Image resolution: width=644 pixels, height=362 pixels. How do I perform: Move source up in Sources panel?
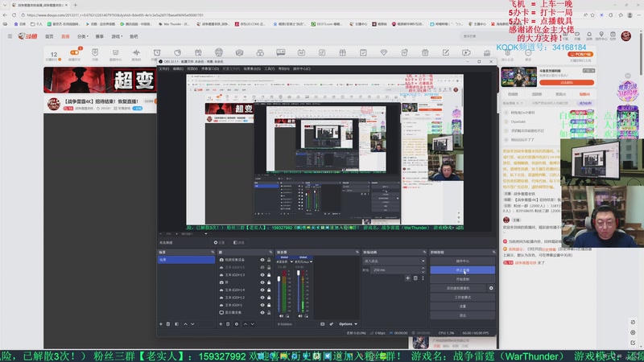246,324
